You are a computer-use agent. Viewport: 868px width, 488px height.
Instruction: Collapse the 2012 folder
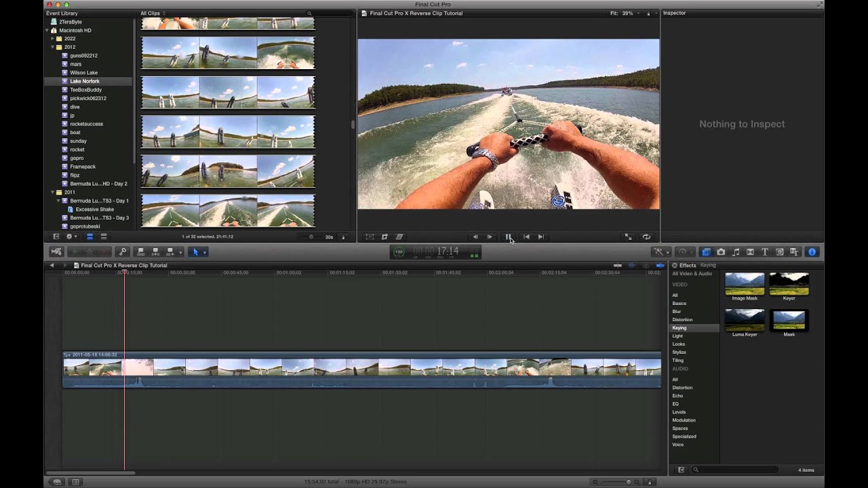[x=53, y=47]
